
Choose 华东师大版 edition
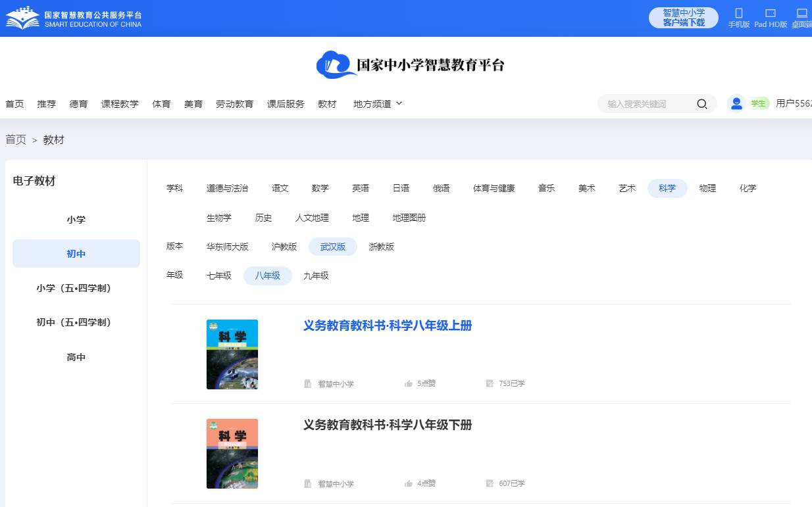point(228,247)
